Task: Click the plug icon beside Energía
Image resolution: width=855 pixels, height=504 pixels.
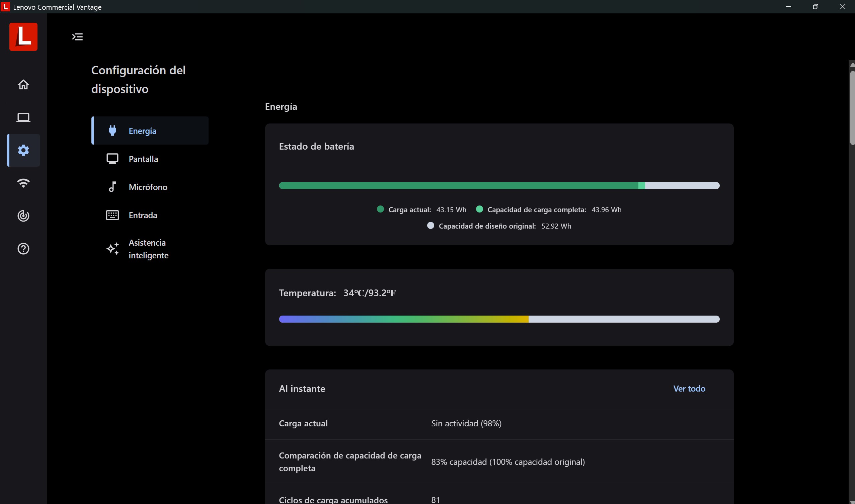Action: (112, 131)
